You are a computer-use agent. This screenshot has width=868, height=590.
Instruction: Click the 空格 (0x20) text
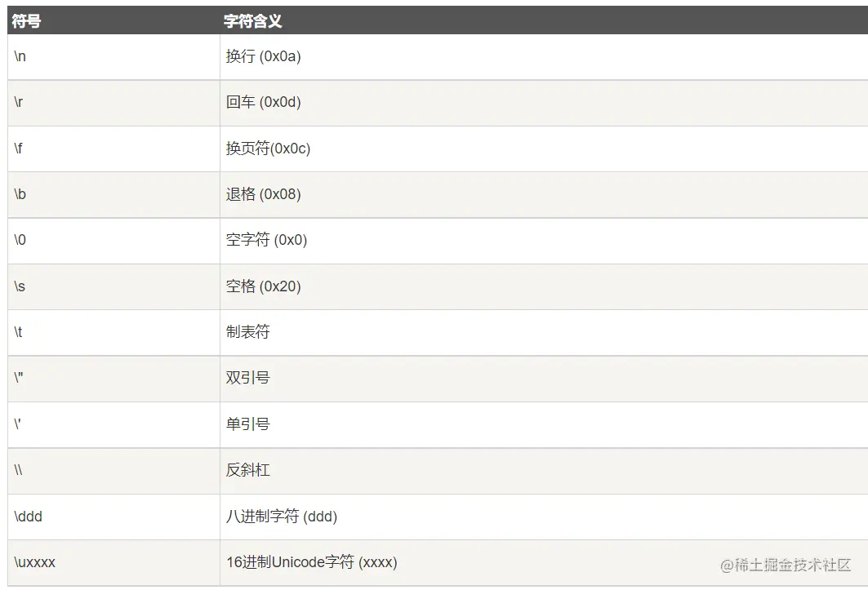coord(264,286)
